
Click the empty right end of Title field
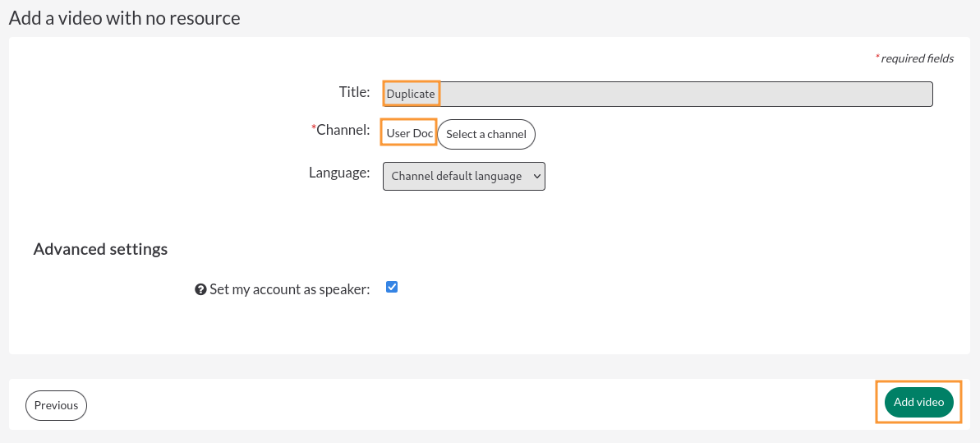[x=875, y=94]
